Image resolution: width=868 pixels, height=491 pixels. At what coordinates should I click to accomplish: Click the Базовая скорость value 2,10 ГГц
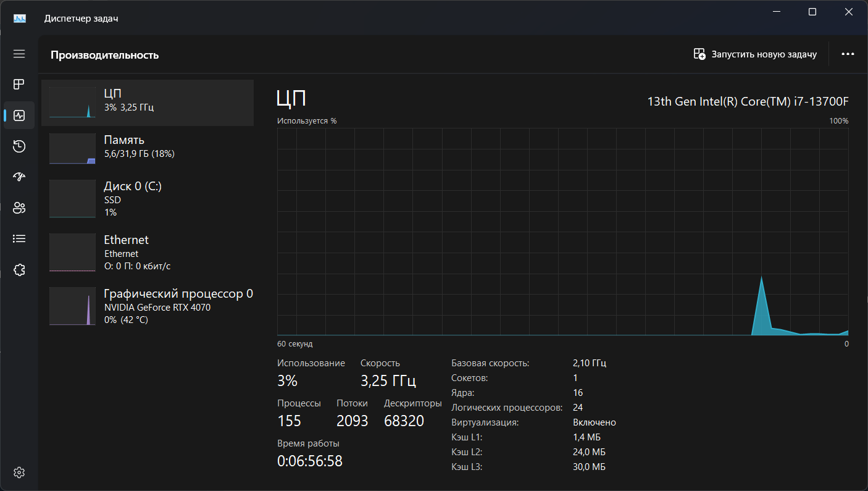590,363
